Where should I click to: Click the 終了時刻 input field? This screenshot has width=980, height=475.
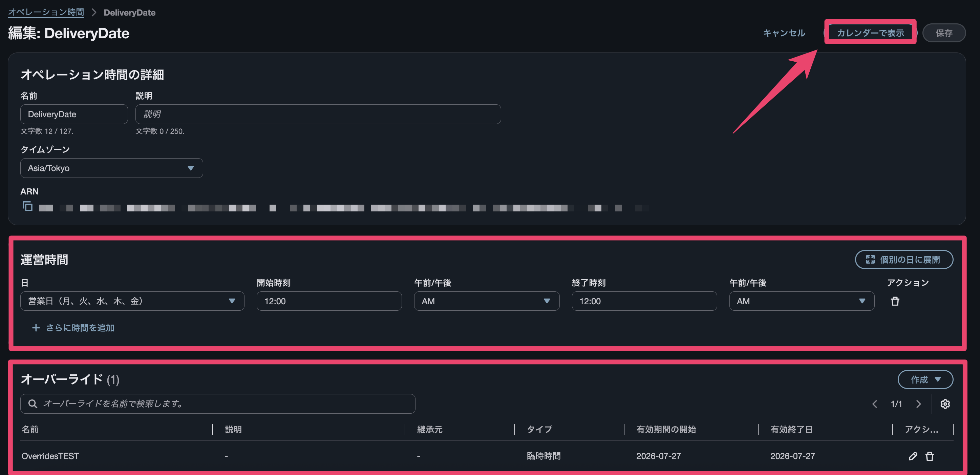tap(644, 301)
